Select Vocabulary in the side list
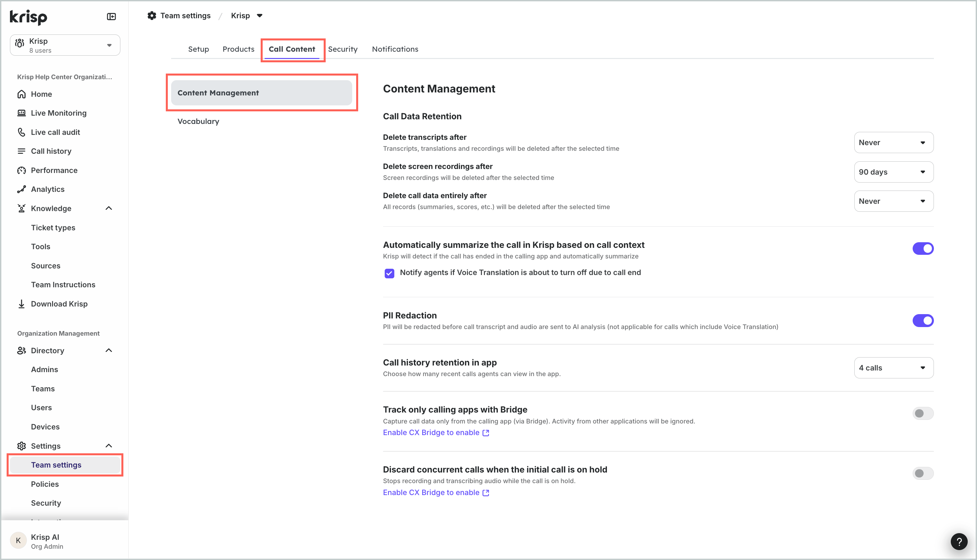The width and height of the screenshot is (977, 560). pos(198,122)
